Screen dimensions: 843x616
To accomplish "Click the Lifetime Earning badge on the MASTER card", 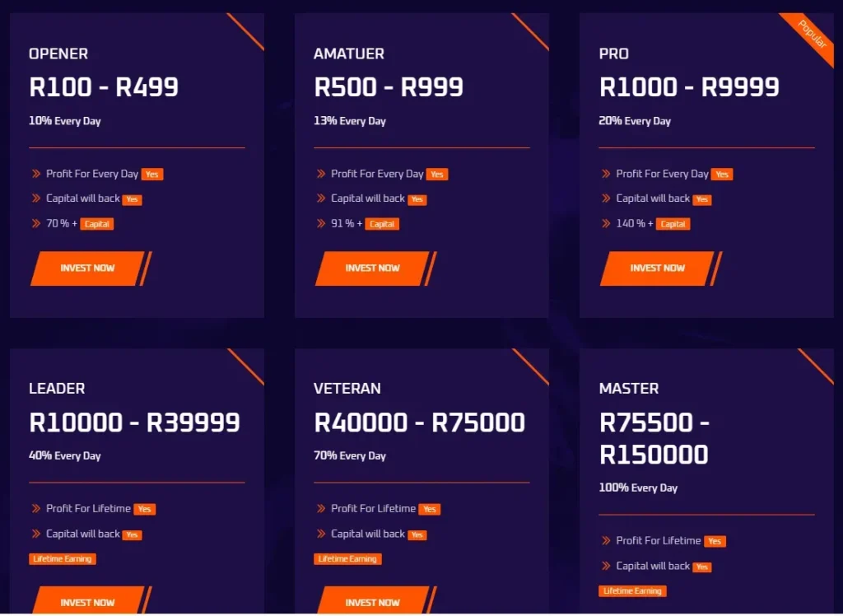I will (x=632, y=590).
